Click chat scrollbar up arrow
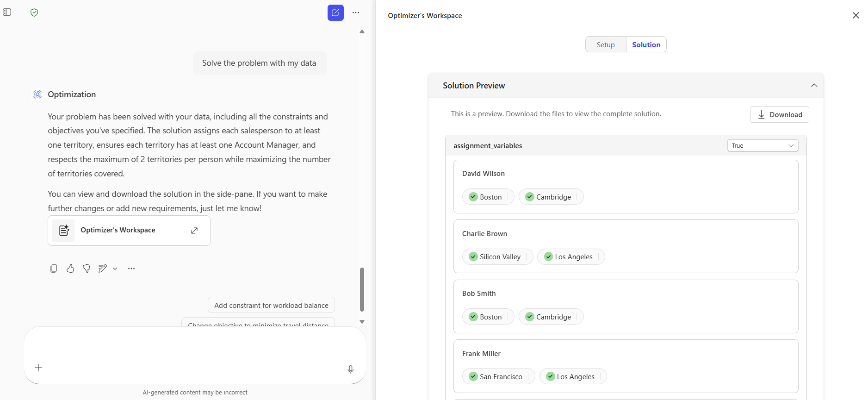868x400 pixels. coord(362,32)
